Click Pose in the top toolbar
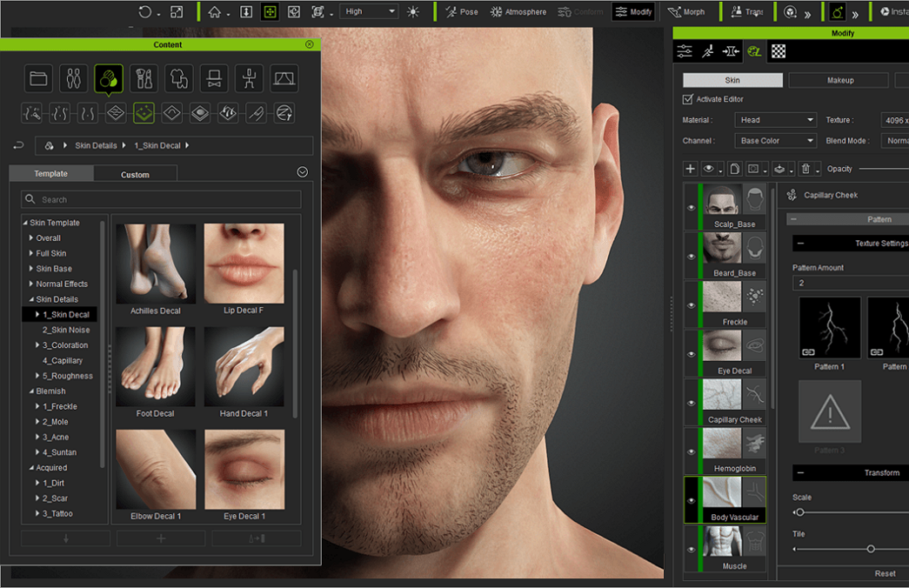Viewport: 909px width, 588px height. tap(462, 11)
